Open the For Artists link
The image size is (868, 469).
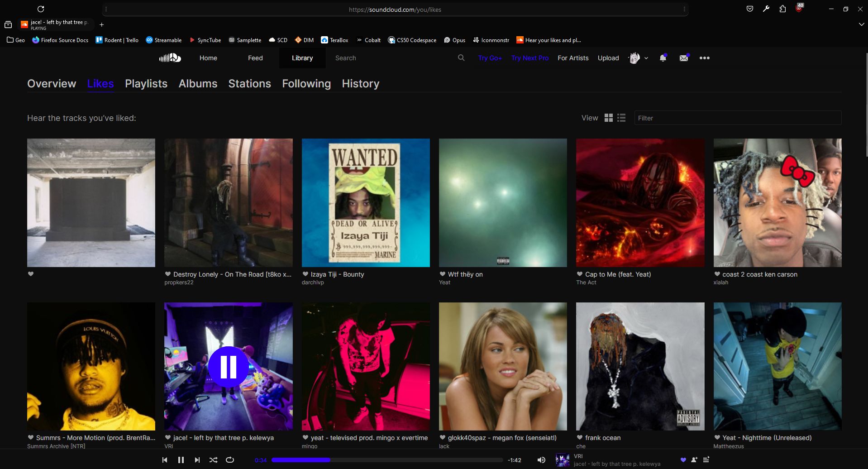coord(573,58)
